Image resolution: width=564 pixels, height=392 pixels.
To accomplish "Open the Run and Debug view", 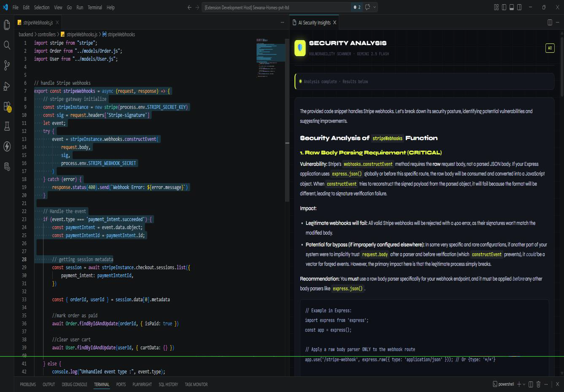I will coord(7,86).
